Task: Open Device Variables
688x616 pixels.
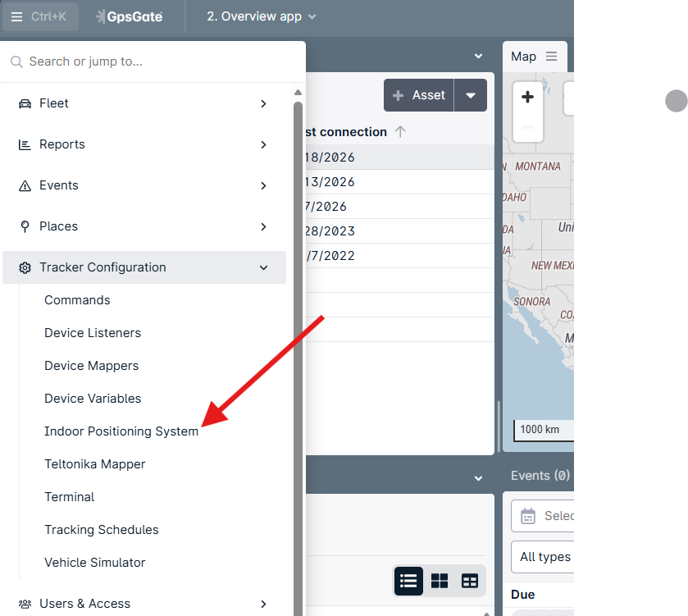Action: 93,399
